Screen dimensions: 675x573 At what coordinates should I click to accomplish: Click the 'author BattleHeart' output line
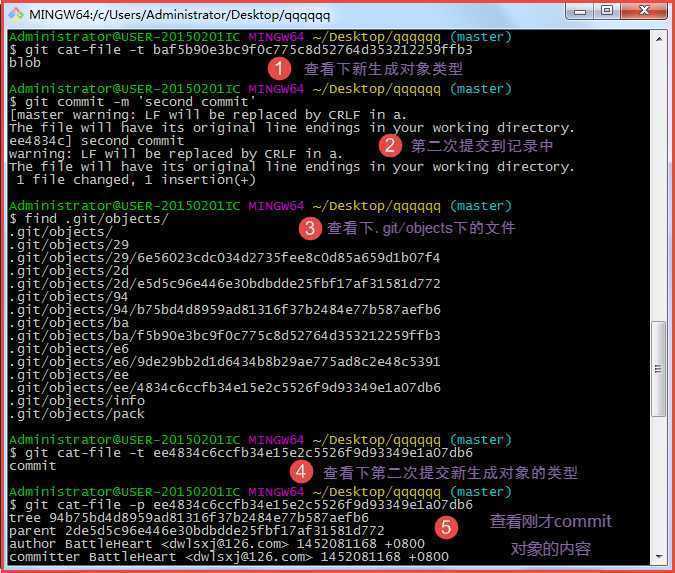click(x=217, y=544)
